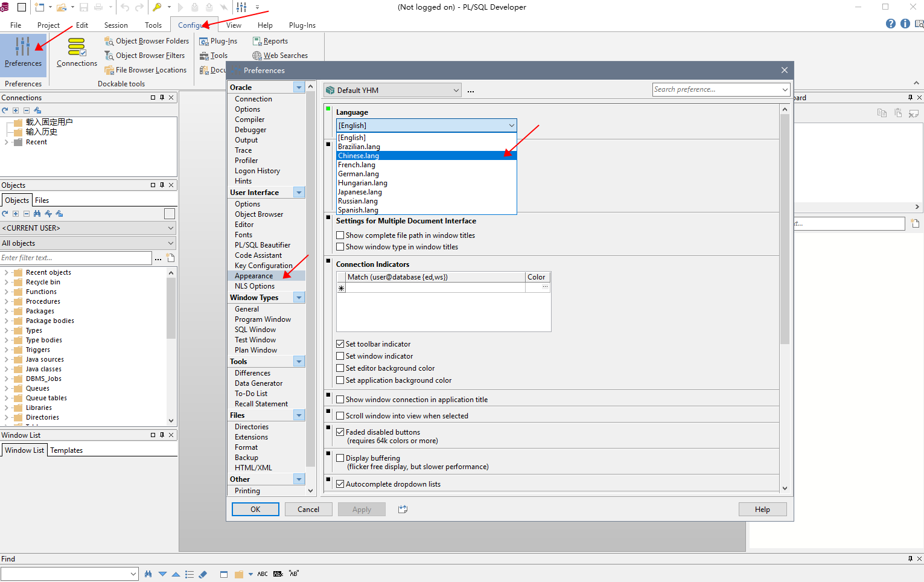Click the eraser icon in Find bar
The width and height of the screenshot is (924, 582).
[x=203, y=574]
